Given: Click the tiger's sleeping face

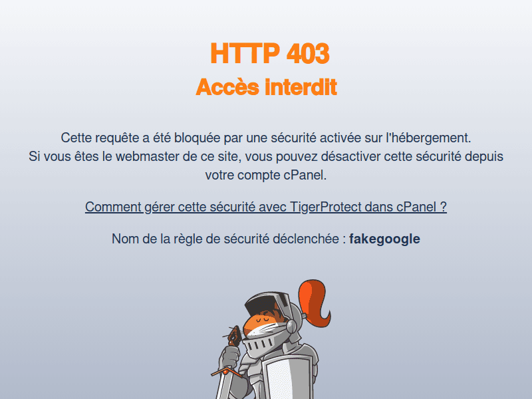Looking at the screenshot, I should 263,323.
